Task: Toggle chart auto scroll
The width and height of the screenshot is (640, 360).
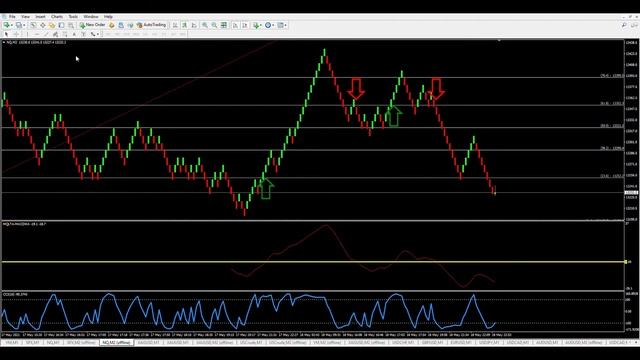Action: coord(235,25)
